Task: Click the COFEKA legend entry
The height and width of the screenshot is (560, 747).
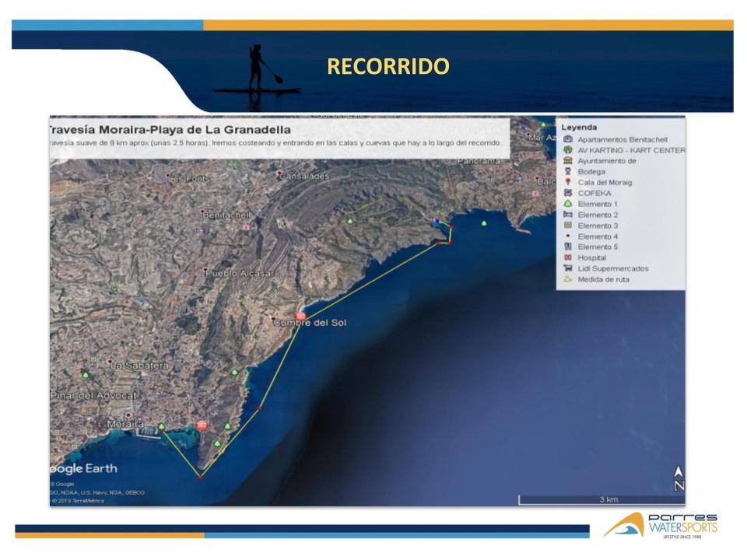Action: 594,193
